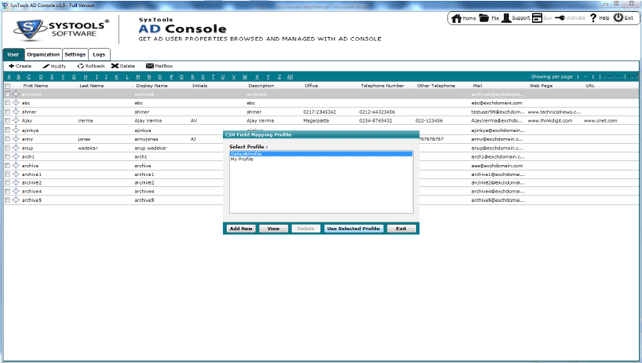This screenshot has height=363, width=642.
Task: Click the Magarpatta office cell
Action: click(316, 121)
